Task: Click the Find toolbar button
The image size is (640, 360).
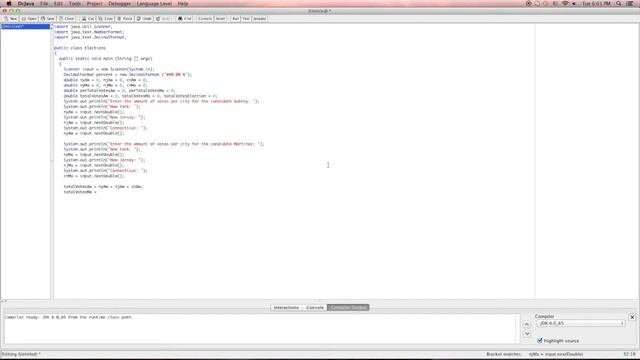Action: click(184, 19)
